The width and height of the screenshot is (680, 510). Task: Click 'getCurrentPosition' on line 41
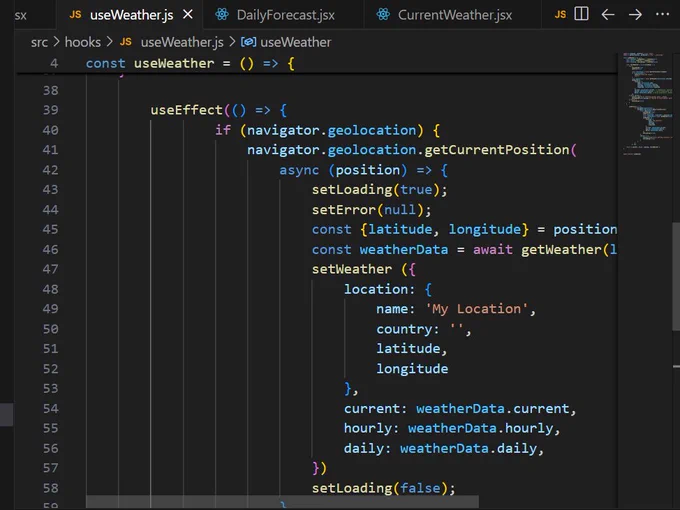497,150
